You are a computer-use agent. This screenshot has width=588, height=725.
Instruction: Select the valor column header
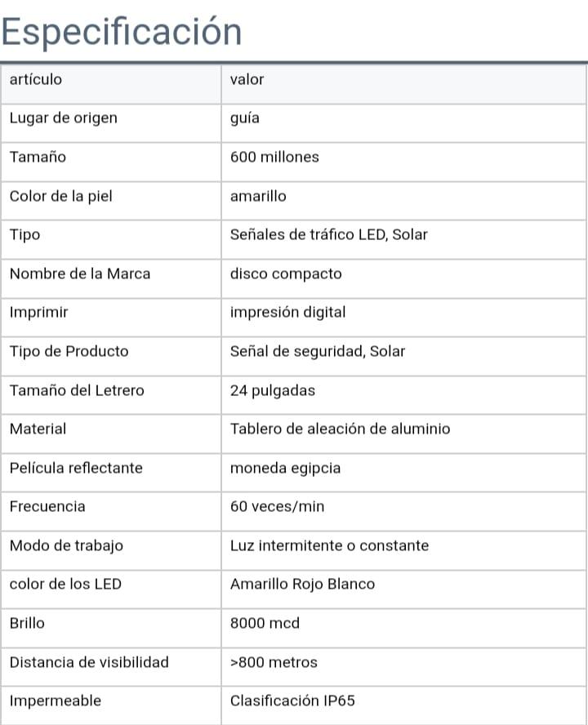(247, 79)
